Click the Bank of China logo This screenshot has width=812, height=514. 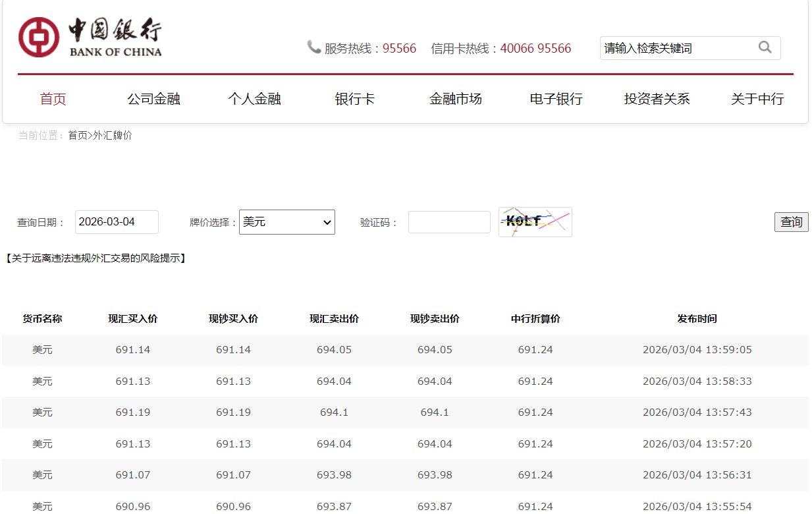90,38
